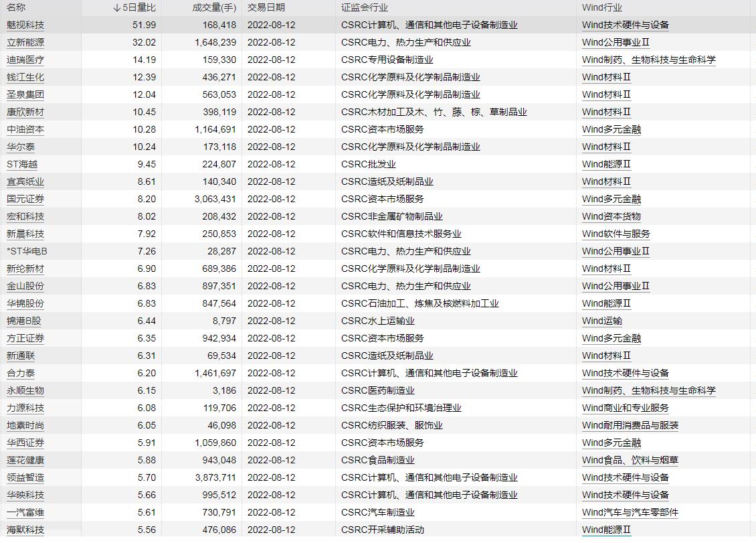Select volume cell 3,873,711
The image size is (756, 543).
pos(215,477)
